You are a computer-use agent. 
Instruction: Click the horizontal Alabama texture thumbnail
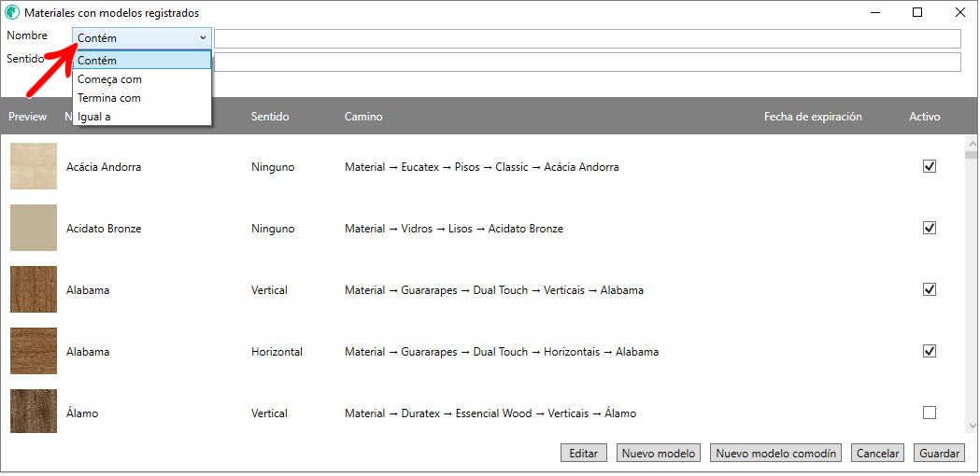click(34, 352)
